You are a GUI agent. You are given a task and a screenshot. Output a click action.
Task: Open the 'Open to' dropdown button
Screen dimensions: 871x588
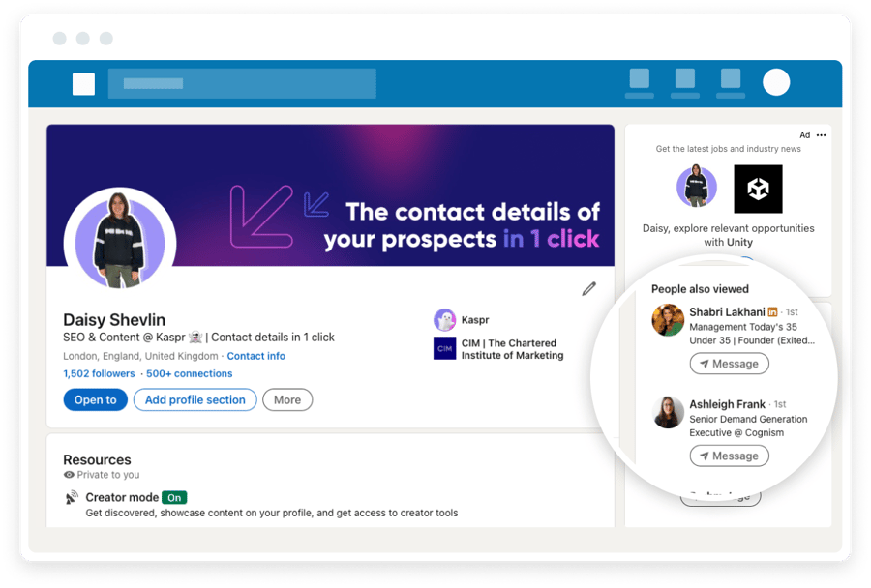click(x=95, y=399)
